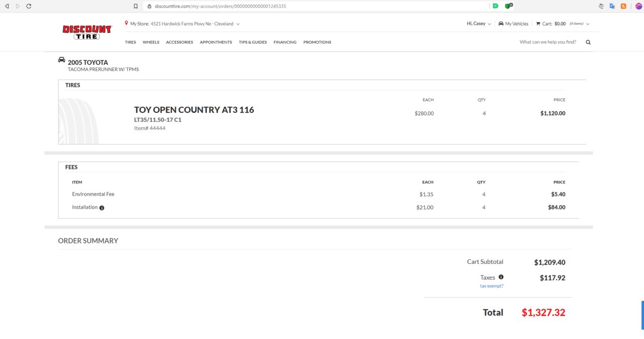Open the Wheels menu

pos(151,42)
